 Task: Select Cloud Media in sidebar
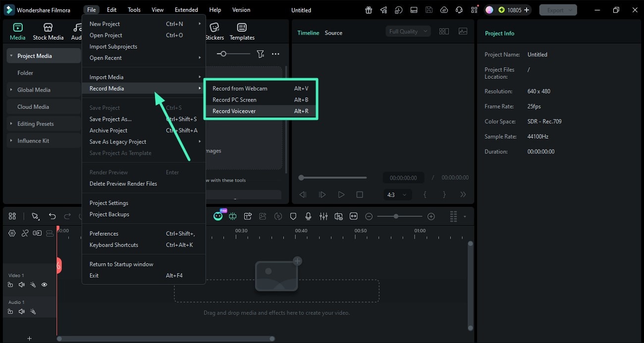(x=44, y=107)
